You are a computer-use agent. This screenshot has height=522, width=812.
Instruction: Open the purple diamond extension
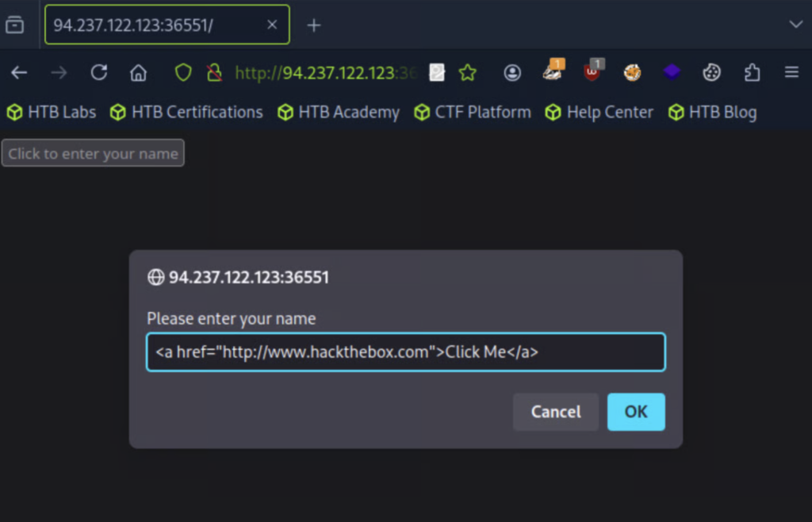click(672, 72)
